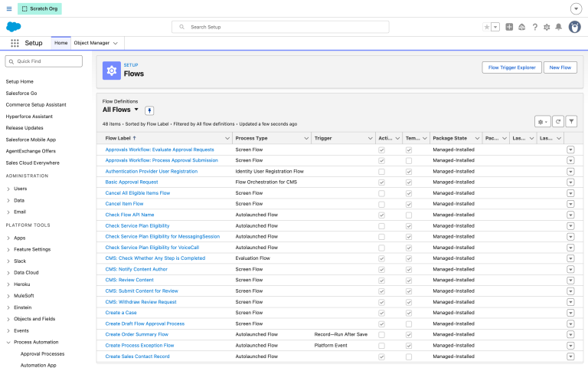This screenshot has height=368, width=588.
Task: Toggle Active checkbox for Cancel All Eligible Items Flow
Action: pyautogui.click(x=381, y=193)
